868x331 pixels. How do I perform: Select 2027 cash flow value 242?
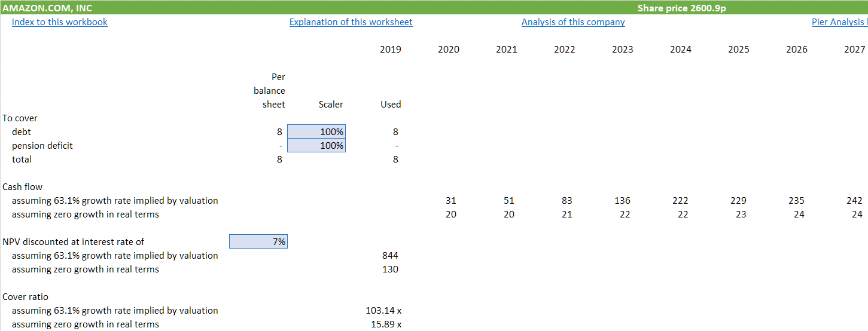[854, 200]
